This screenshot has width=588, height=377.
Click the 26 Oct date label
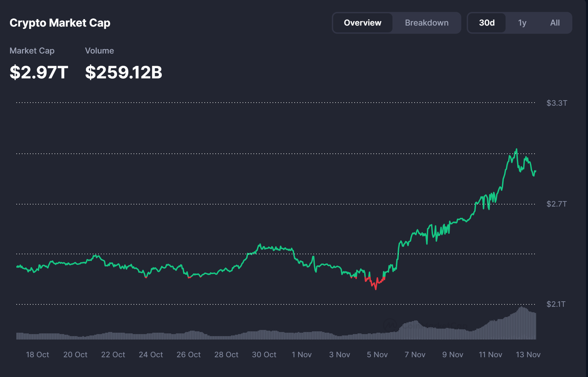click(189, 355)
